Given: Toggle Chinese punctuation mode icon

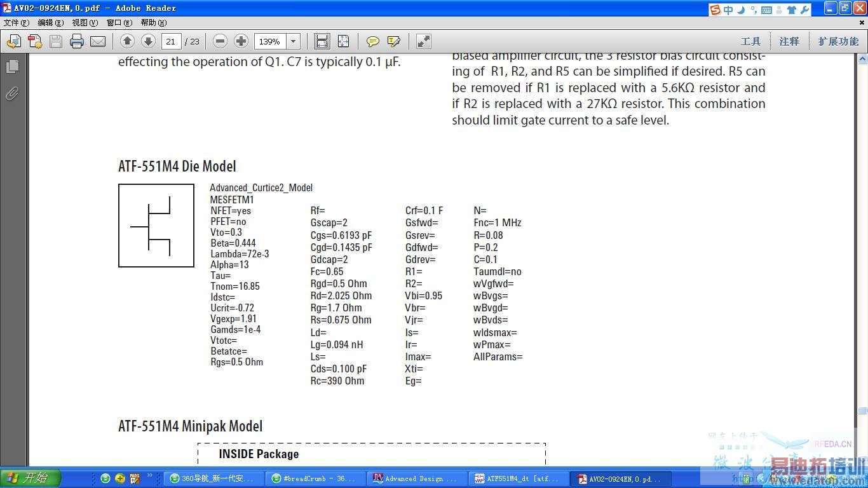Looking at the screenshot, I should click(754, 10).
